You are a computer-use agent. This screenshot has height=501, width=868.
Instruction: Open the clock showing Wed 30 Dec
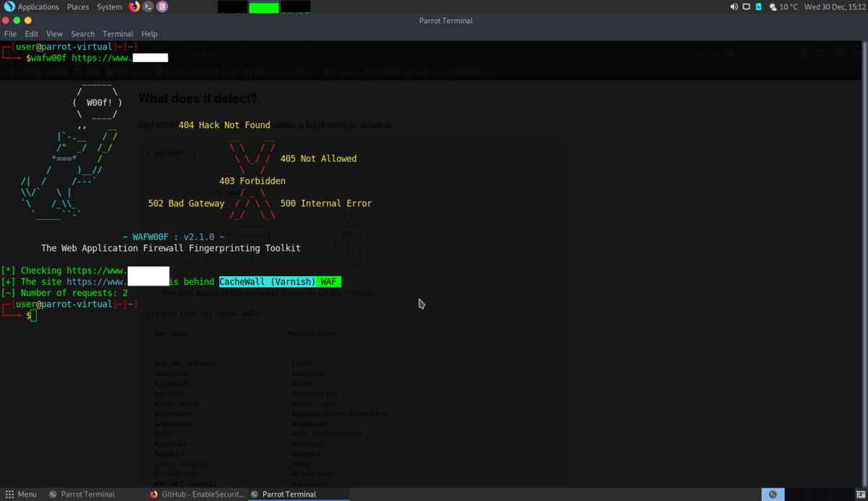tap(835, 7)
